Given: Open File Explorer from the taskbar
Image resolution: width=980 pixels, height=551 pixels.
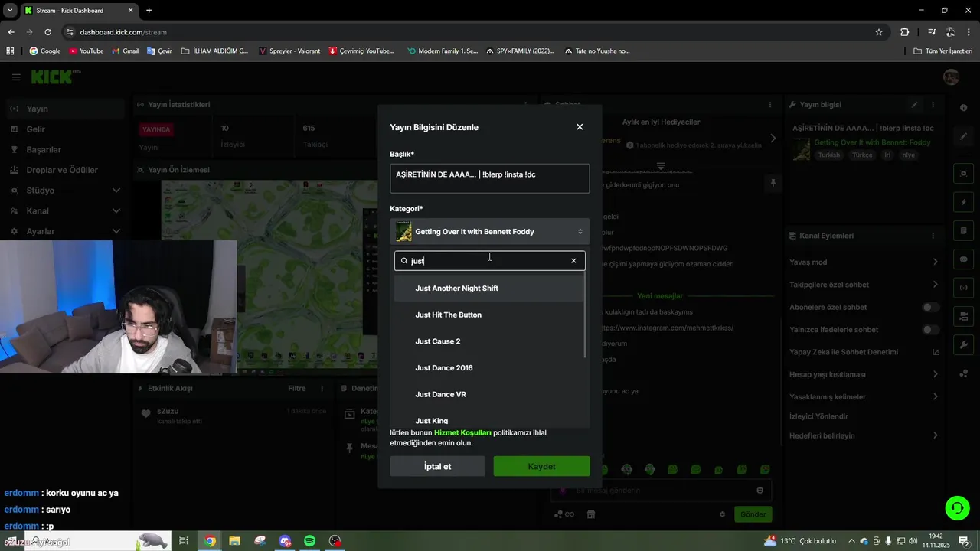Looking at the screenshot, I should tap(235, 541).
